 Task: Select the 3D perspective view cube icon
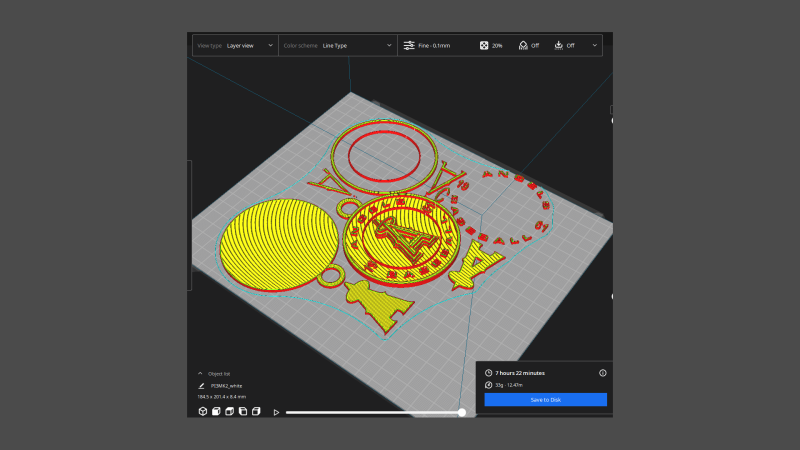coord(202,411)
